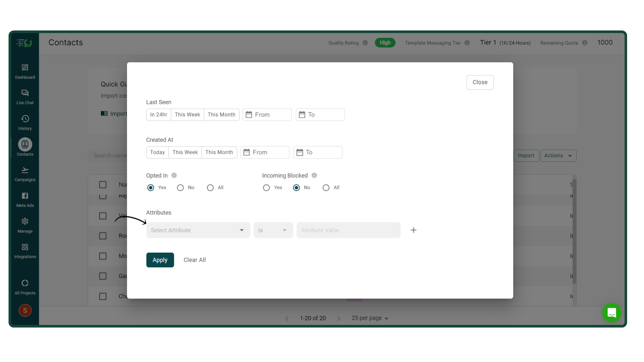Select 'This Week' for Last Seen filter
This screenshot has height=362, width=644.
click(186, 114)
